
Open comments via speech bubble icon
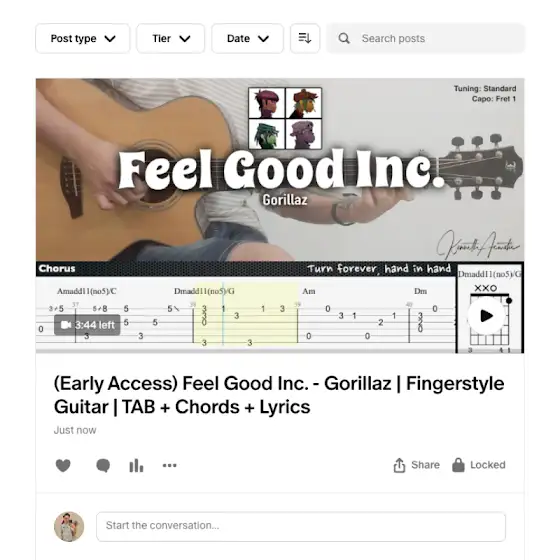tap(103, 465)
